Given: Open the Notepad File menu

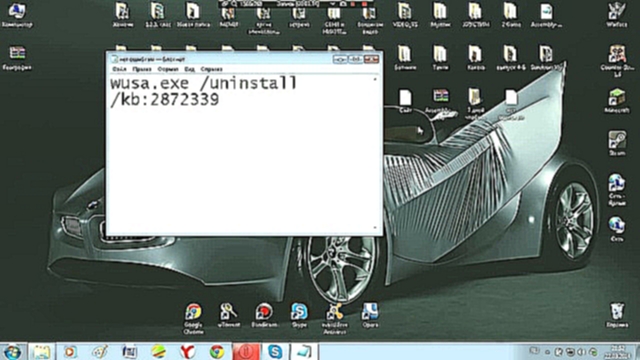Looking at the screenshot, I should [119, 69].
